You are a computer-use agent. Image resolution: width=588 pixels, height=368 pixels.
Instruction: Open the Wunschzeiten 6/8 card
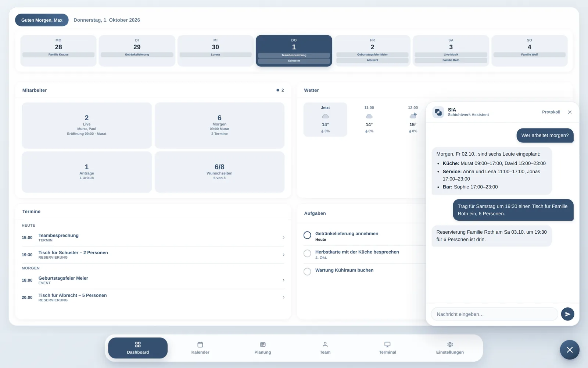219,172
